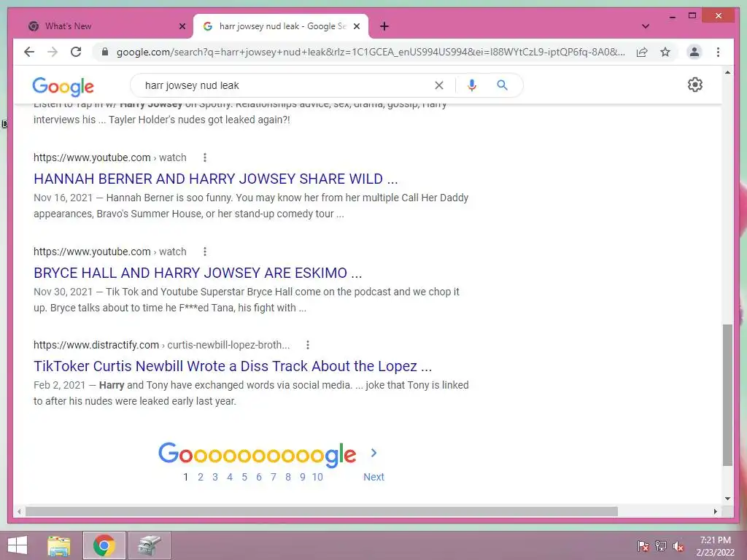Open the taskbar clock showing 7:21 PM
747x560 pixels.
point(715,545)
